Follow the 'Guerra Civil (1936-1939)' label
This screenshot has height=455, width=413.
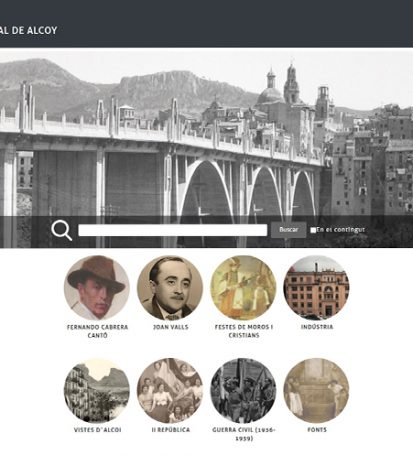[x=244, y=434]
